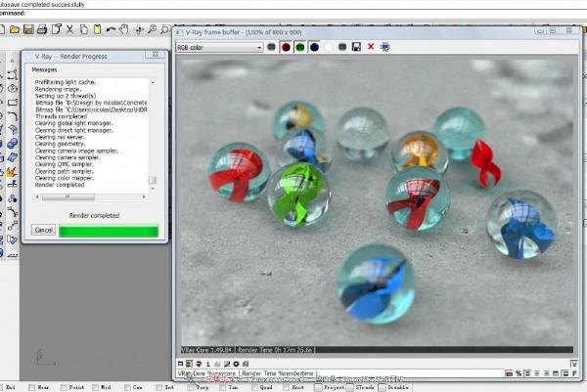Toggle the Near osnap checkbox

click(32, 387)
